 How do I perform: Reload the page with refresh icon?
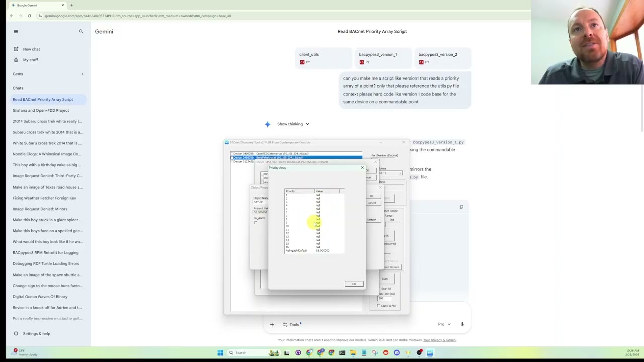click(x=29, y=16)
